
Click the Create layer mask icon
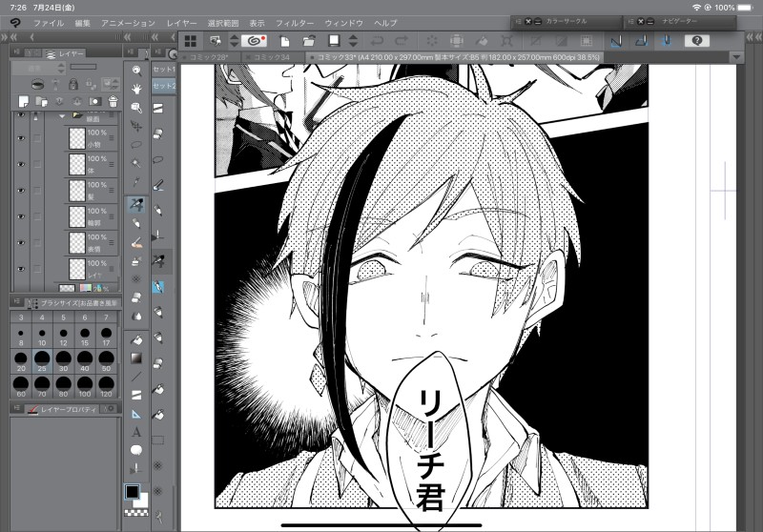94,101
